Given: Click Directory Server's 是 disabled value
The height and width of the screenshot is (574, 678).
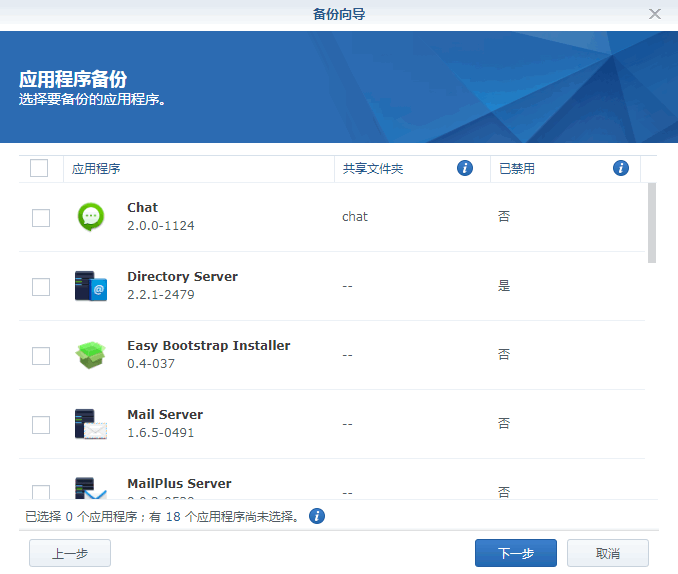Looking at the screenshot, I should pyautogui.click(x=504, y=285).
